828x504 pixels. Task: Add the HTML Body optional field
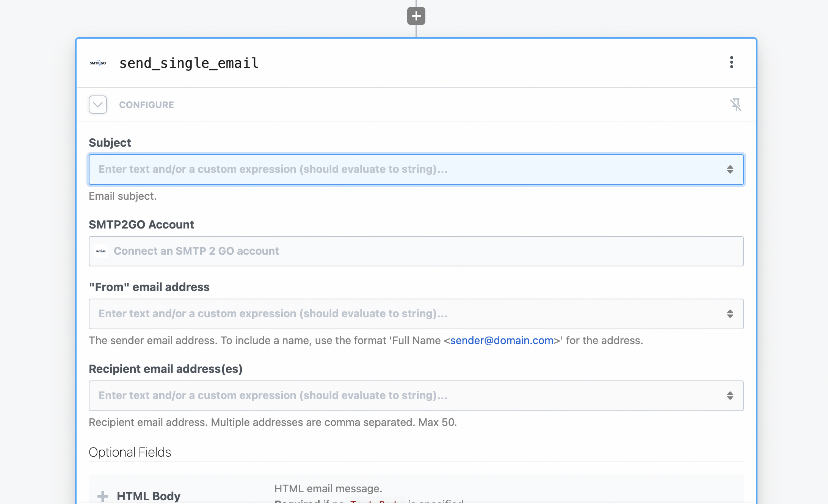pos(149,496)
